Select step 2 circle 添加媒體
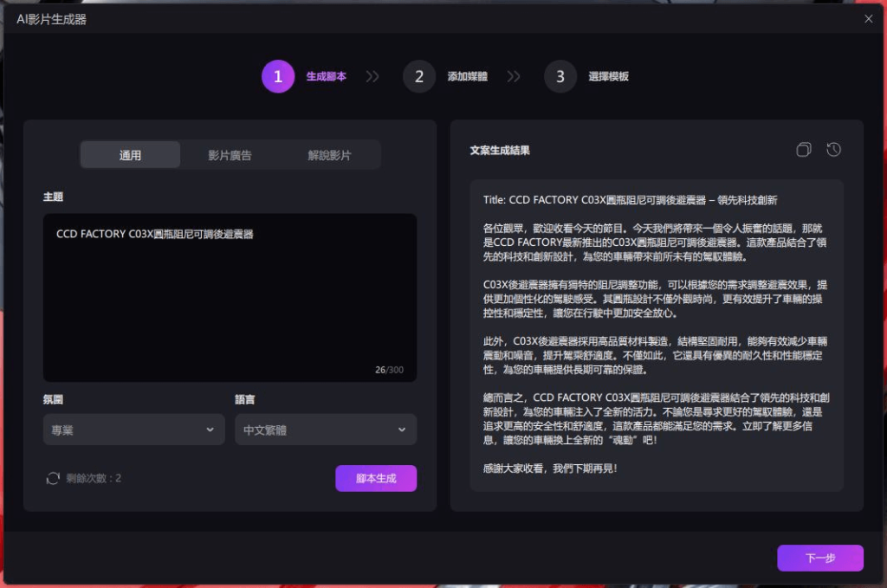The height and width of the screenshot is (588, 887). pos(419,76)
